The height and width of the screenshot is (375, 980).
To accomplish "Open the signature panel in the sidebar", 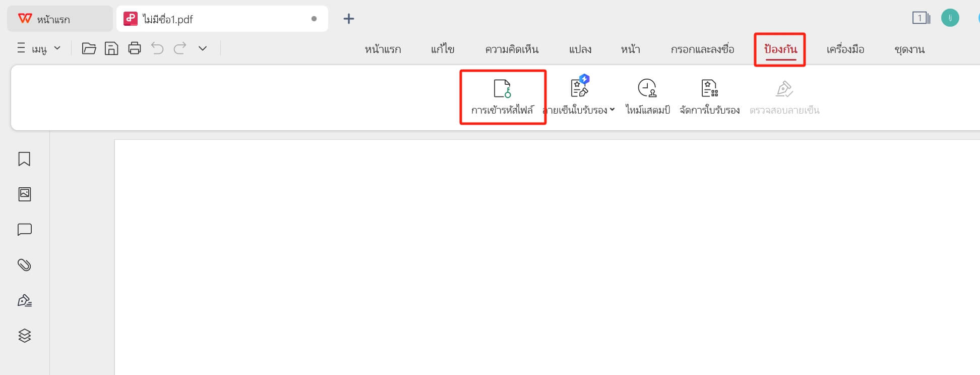I will [x=24, y=300].
